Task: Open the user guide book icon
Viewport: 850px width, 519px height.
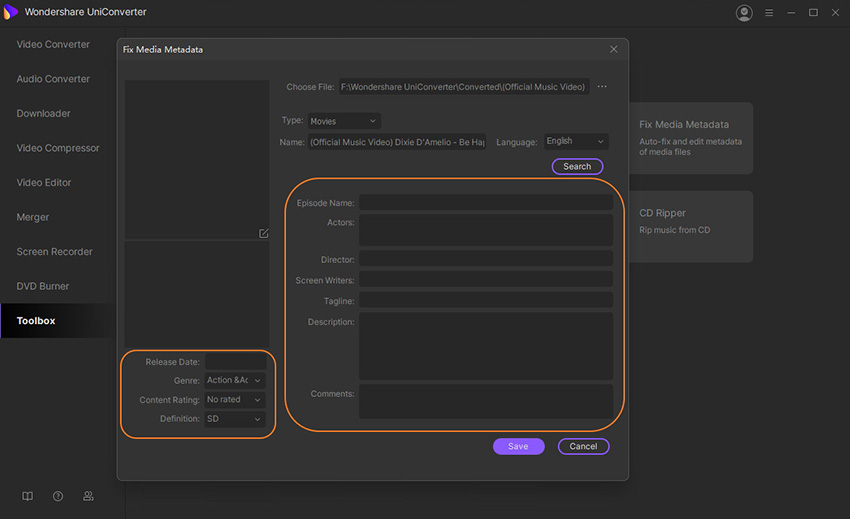Action: pos(28,496)
